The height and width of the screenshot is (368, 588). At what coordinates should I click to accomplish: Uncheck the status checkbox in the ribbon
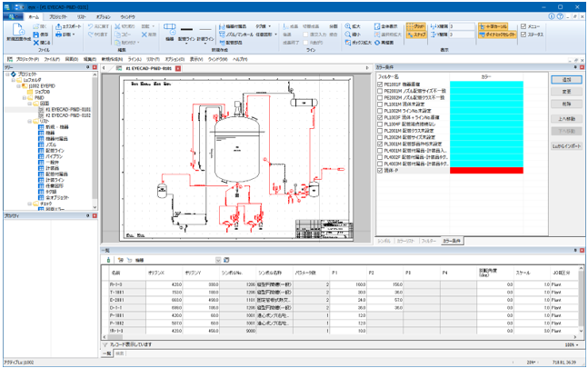523,35
